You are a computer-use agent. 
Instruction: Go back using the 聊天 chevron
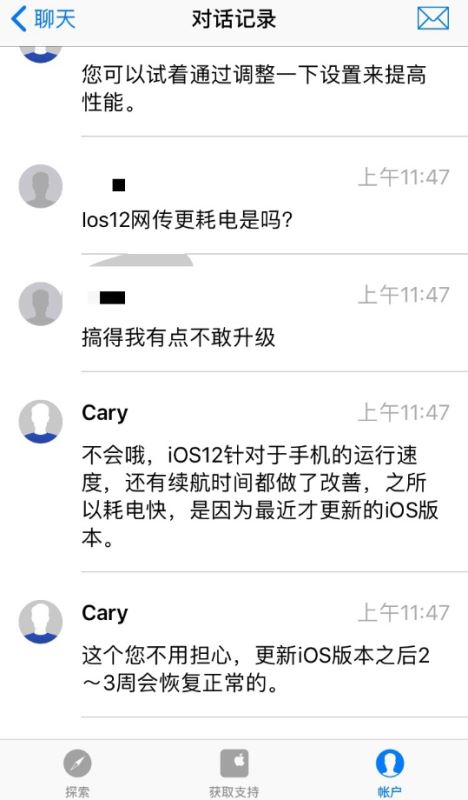tap(43, 19)
